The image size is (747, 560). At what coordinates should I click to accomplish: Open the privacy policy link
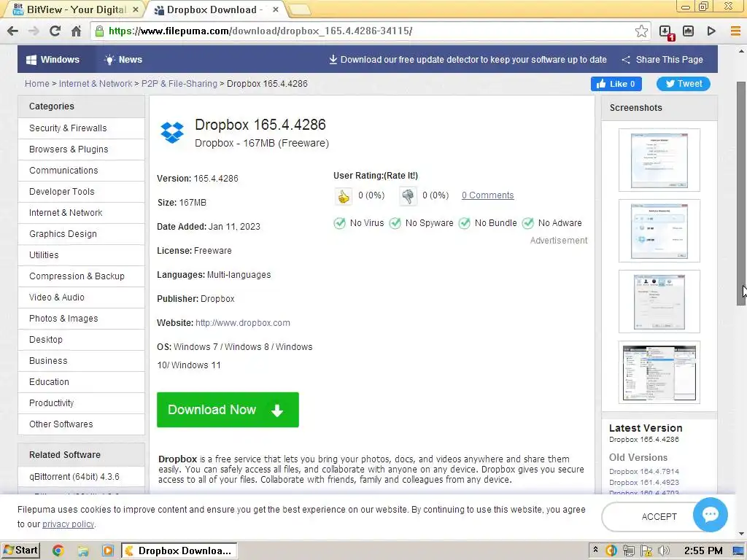[x=68, y=524]
